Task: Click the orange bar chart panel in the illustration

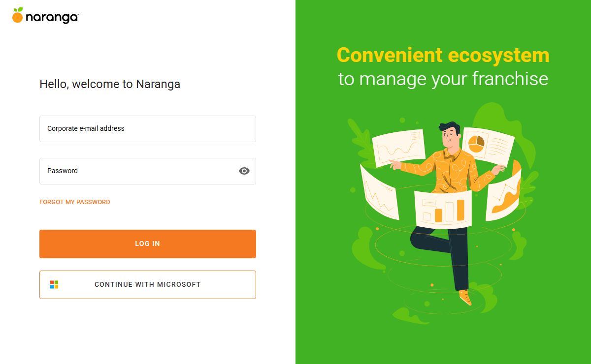Action: [x=443, y=208]
